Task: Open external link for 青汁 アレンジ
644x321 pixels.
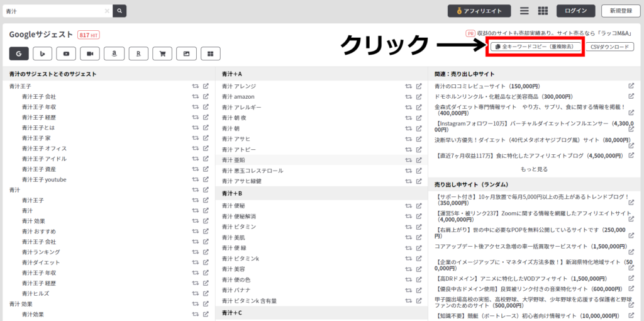Action: [419, 86]
